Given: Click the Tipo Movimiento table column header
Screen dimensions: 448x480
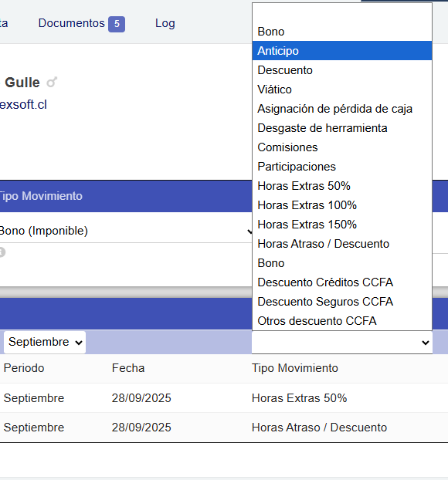Looking at the screenshot, I should tap(295, 368).
